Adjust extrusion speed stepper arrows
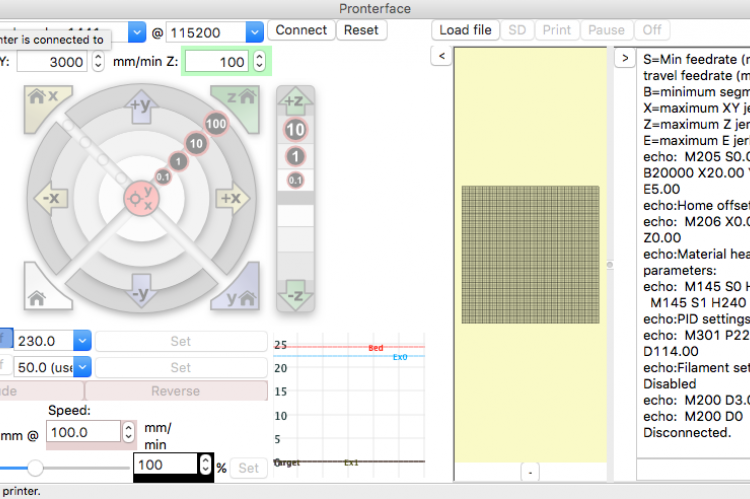 tap(128, 432)
